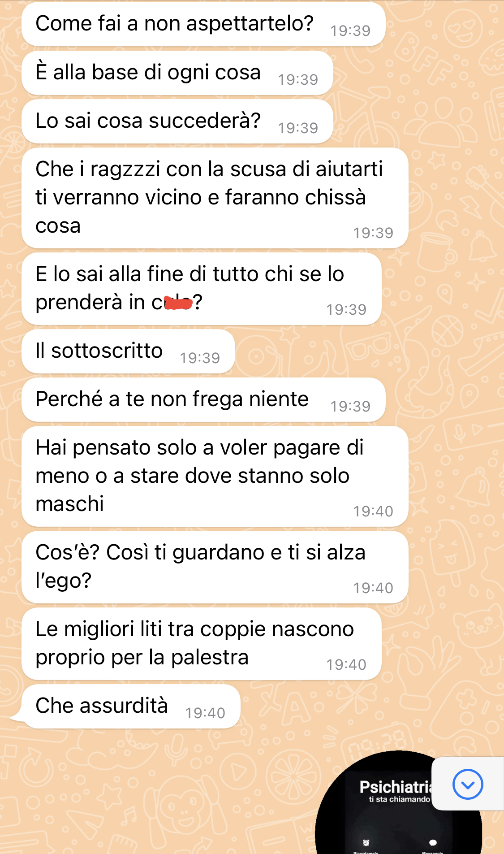Tap the red censored word in the message

click(178, 303)
